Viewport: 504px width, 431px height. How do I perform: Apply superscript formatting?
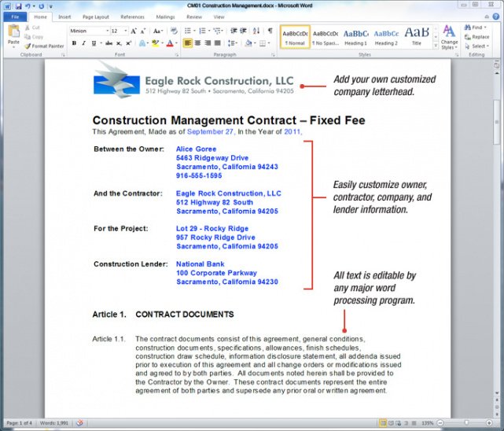(129, 43)
